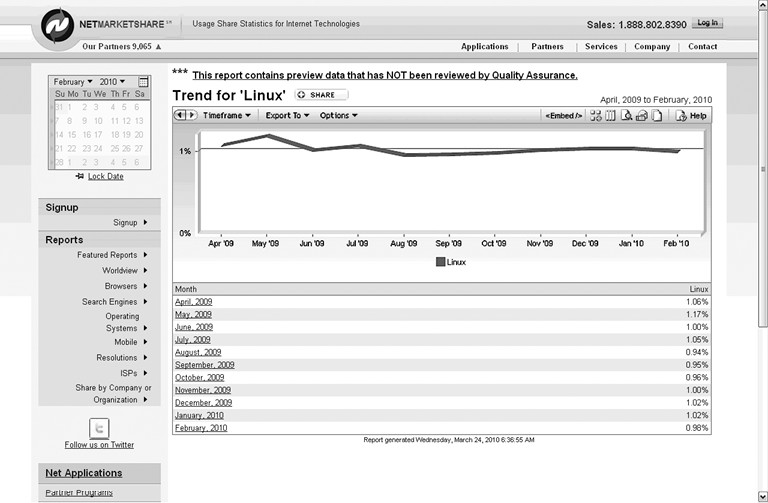Click the Share button beside the trend title
This screenshot has height=503, width=768.
pos(321,95)
